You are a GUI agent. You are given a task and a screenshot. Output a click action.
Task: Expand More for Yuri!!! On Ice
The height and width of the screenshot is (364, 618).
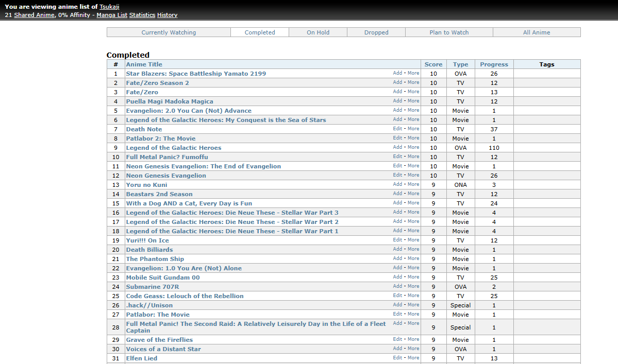[x=413, y=240]
